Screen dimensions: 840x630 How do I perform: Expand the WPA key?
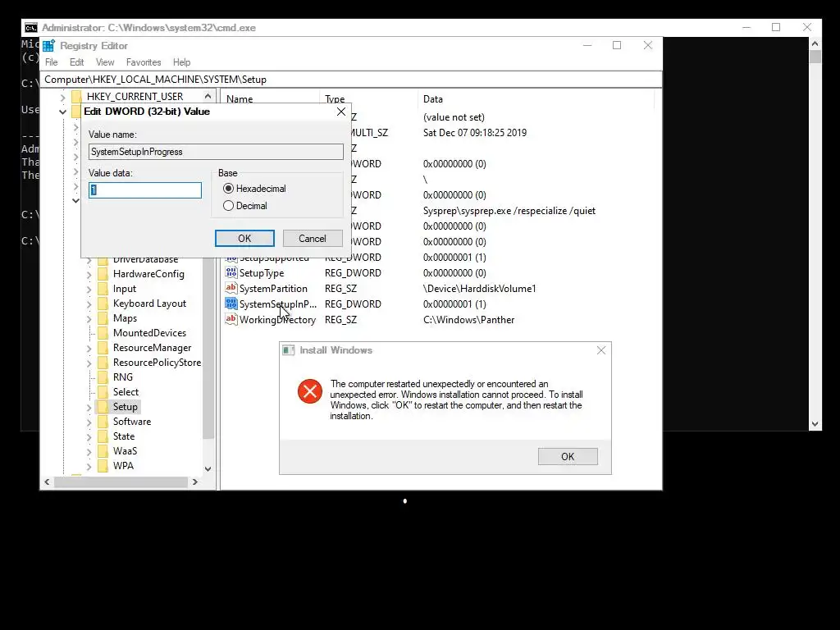coord(89,466)
